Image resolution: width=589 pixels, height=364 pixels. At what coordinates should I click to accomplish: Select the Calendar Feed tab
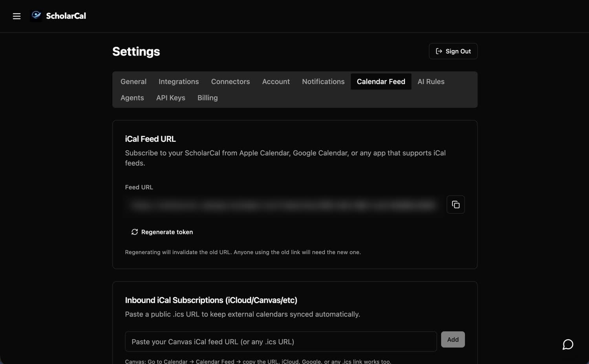(381, 82)
